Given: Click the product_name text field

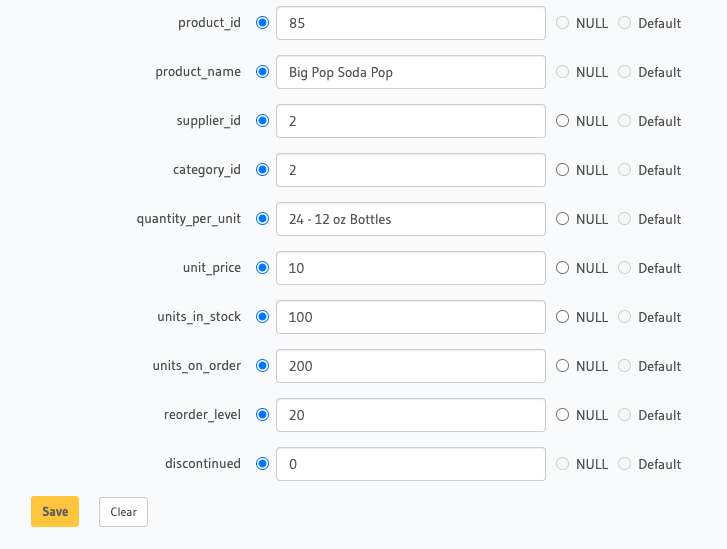Looking at the screenshot, I should (x=410, y=72).
